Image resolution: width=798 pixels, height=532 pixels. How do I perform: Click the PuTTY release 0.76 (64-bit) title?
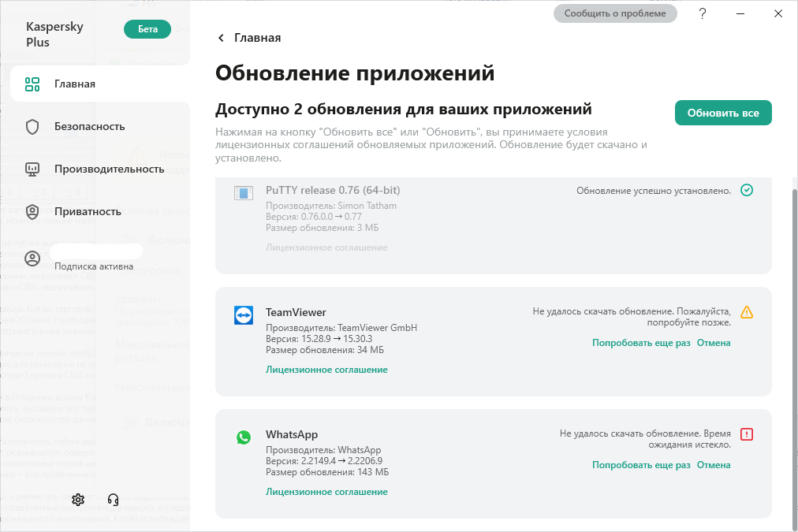tap(333, 190)
